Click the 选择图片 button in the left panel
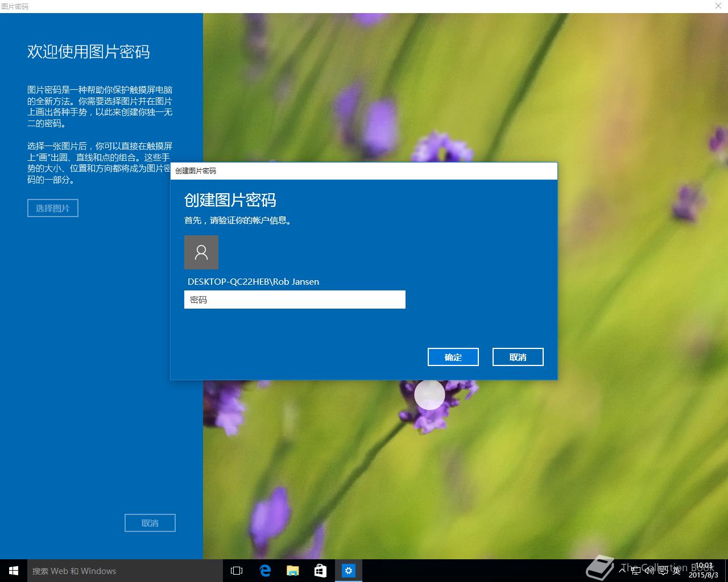 pyautogui.click(x=53, y=208)
